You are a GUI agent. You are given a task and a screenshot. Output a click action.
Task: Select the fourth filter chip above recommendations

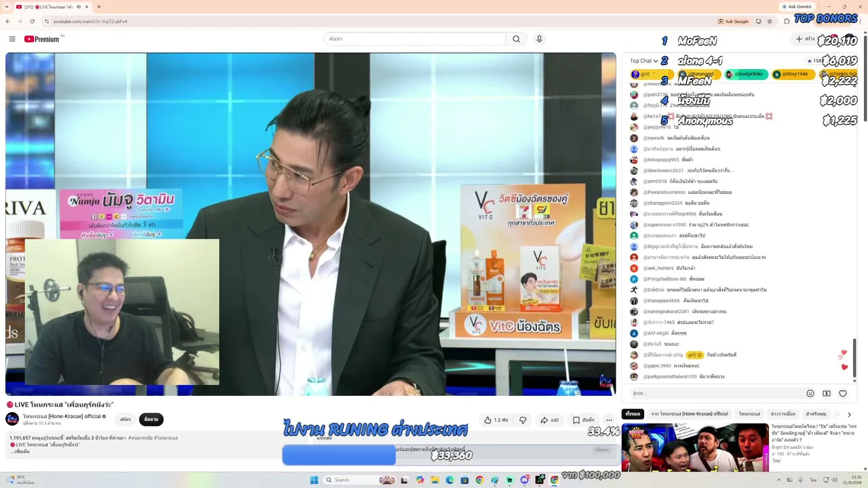coord(783,414)
